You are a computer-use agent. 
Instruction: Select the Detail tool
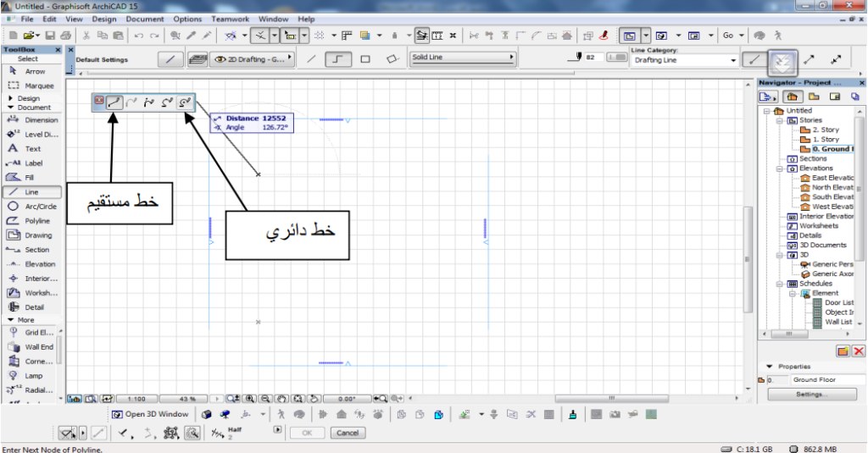31,307
